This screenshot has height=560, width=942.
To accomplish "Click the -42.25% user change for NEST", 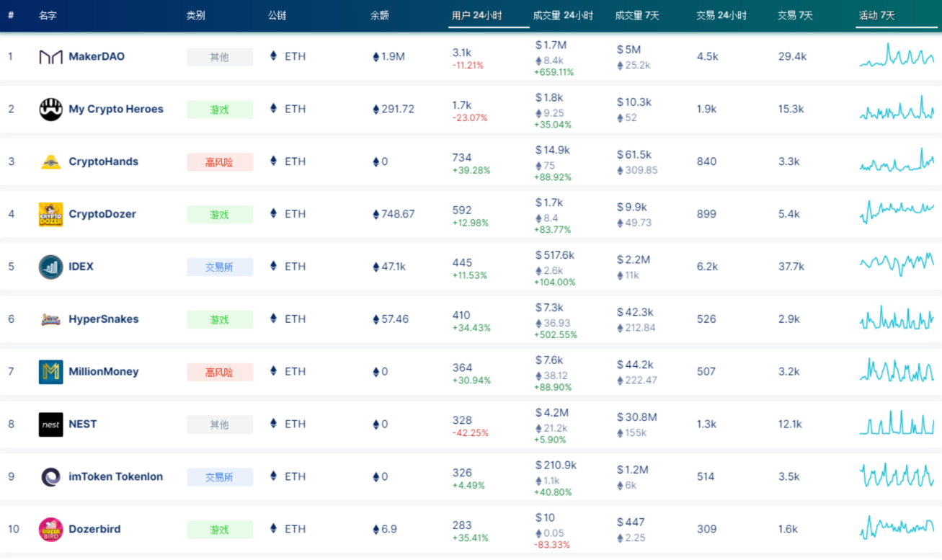I will [x=471, y=433].
